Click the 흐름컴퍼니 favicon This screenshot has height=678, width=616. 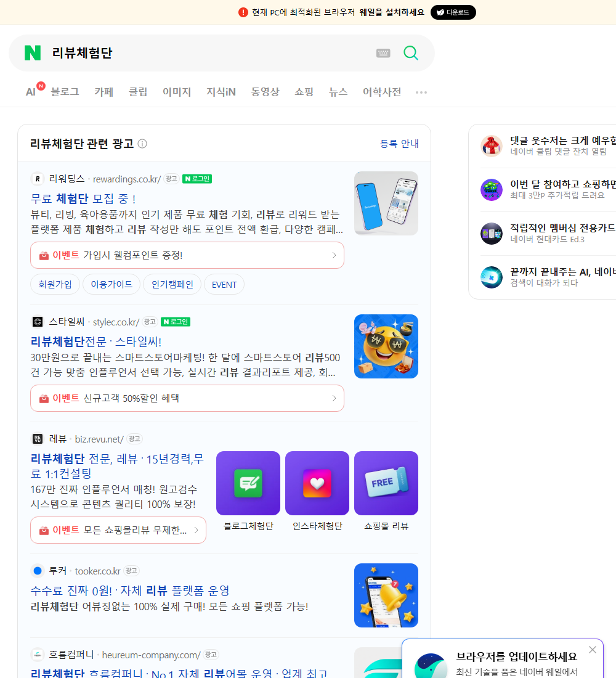38,655
